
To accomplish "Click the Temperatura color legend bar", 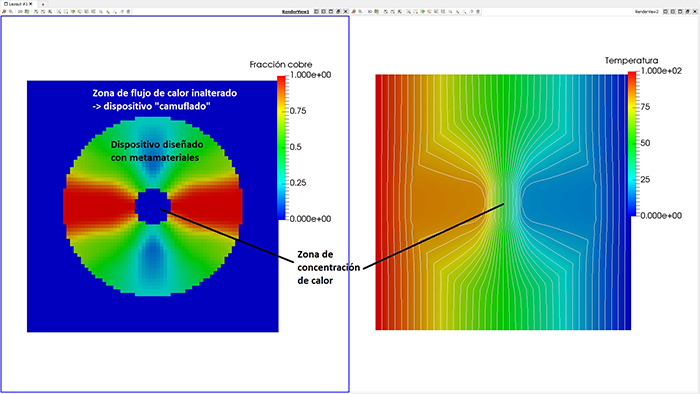I will (x=632, y=144).
